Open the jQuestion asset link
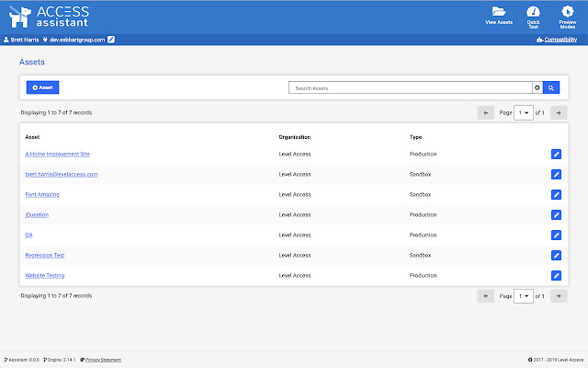Viewport: 588px width, 368px height. point(37,214)
